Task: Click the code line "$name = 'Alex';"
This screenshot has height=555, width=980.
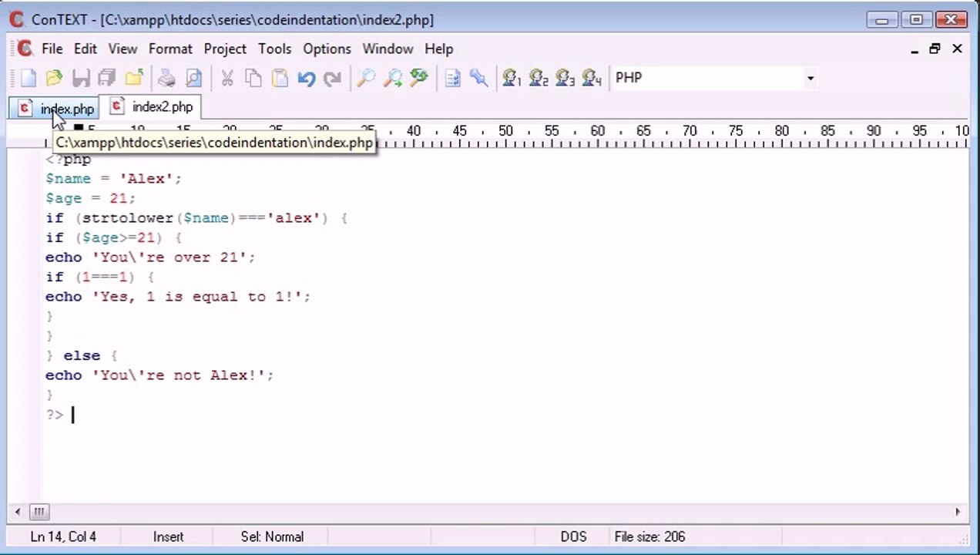Action: [113, 179]
